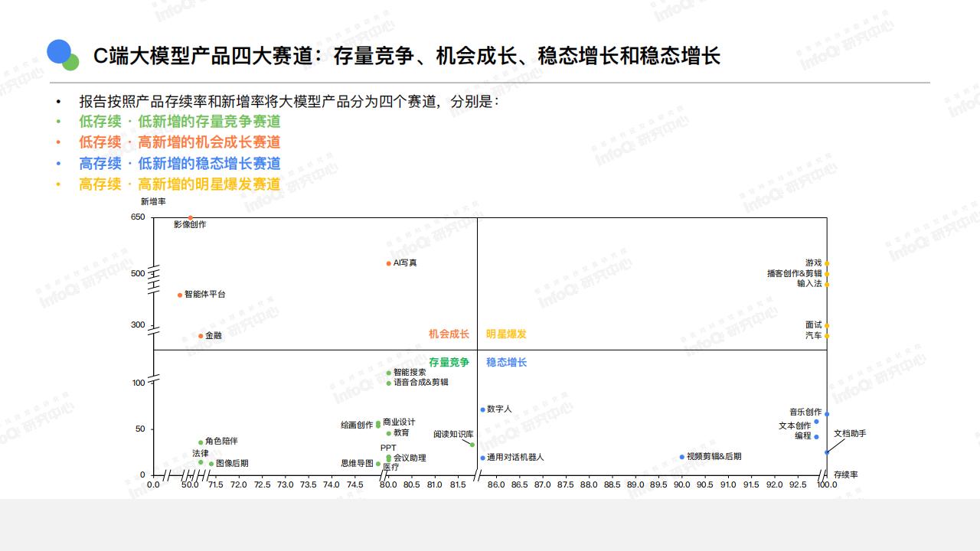This screenshot has width=980, height=551.
Task: Click the intro sentence starting with 报告按照产品存续率
Action: 289,101
